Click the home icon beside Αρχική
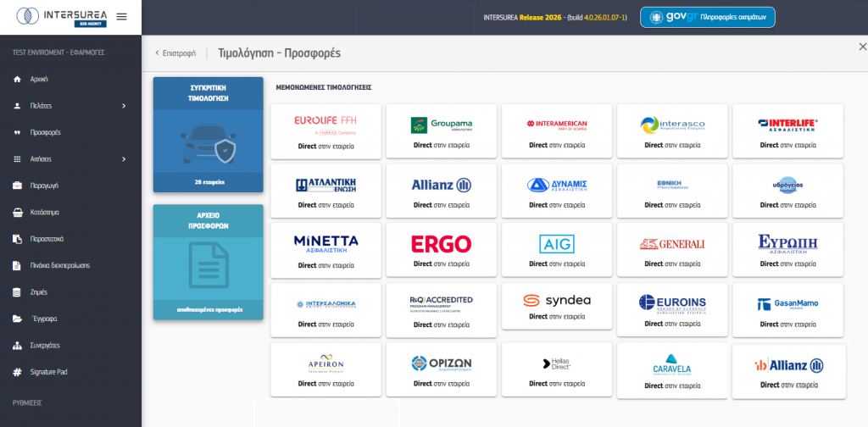 [x=17, y=79]
